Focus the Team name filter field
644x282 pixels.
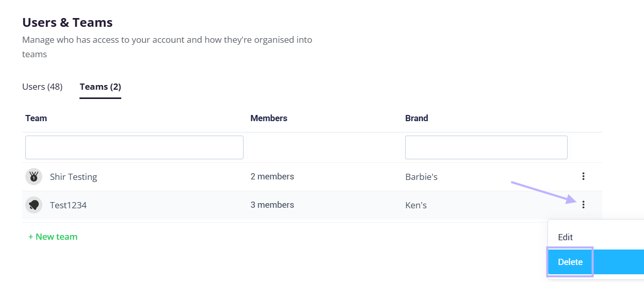(x=134, y=147)
